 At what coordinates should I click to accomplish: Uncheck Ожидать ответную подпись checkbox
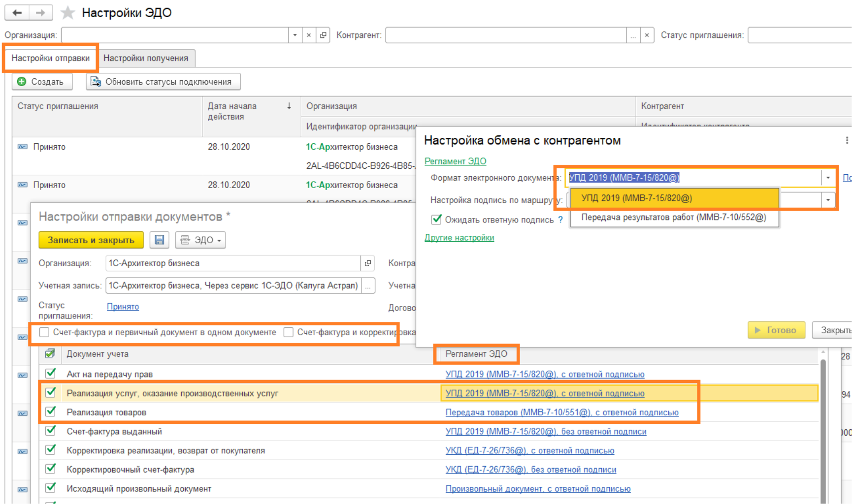436,220
